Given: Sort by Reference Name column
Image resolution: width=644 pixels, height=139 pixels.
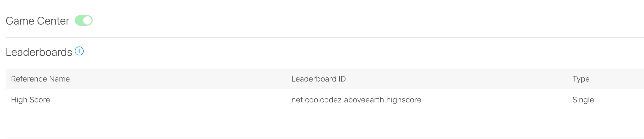Looking at the screenshot, I should tap(40, 79).
